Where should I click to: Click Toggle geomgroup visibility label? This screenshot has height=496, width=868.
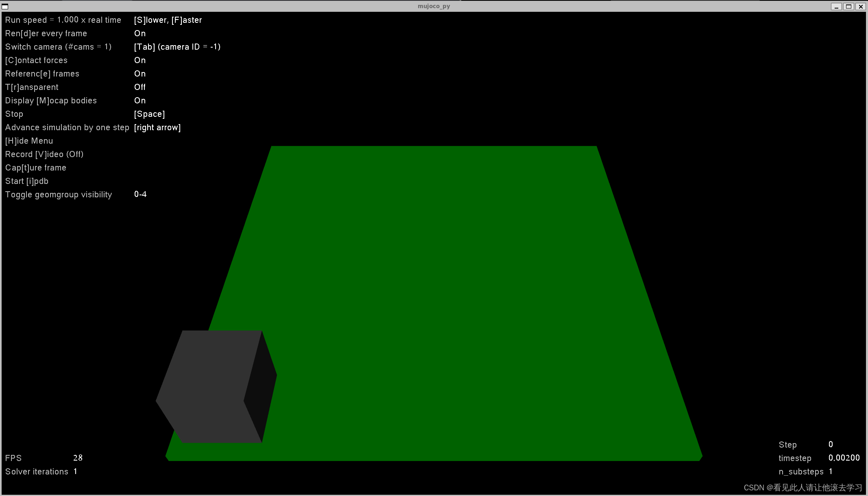coord(58,194)
